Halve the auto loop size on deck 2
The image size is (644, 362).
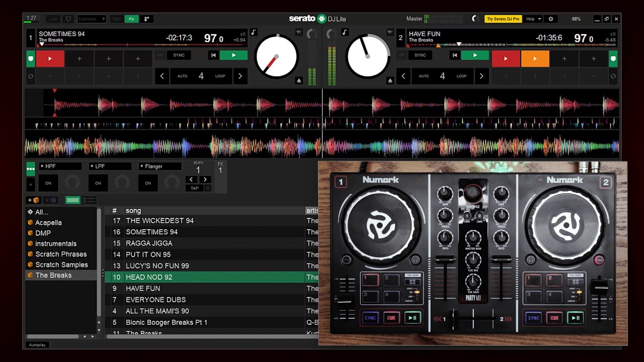click(x=403, y=76)
